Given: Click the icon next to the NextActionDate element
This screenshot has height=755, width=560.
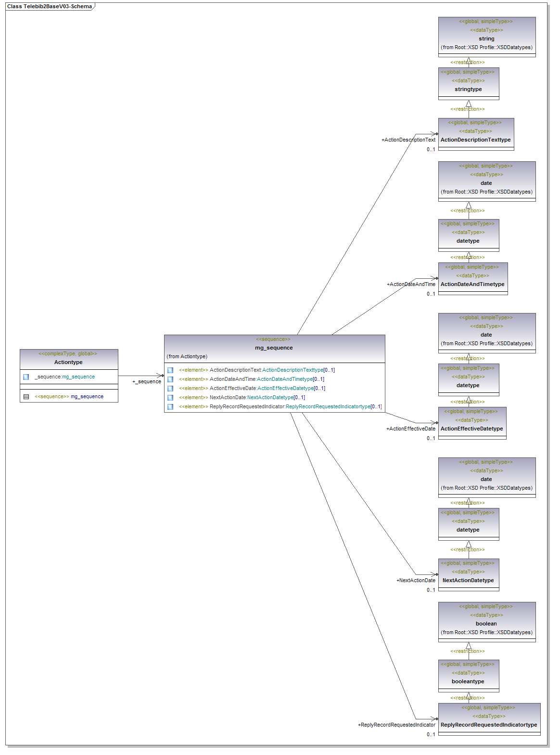Looking at the screenshot, I should pyautogui.click(x=170, y=398).
